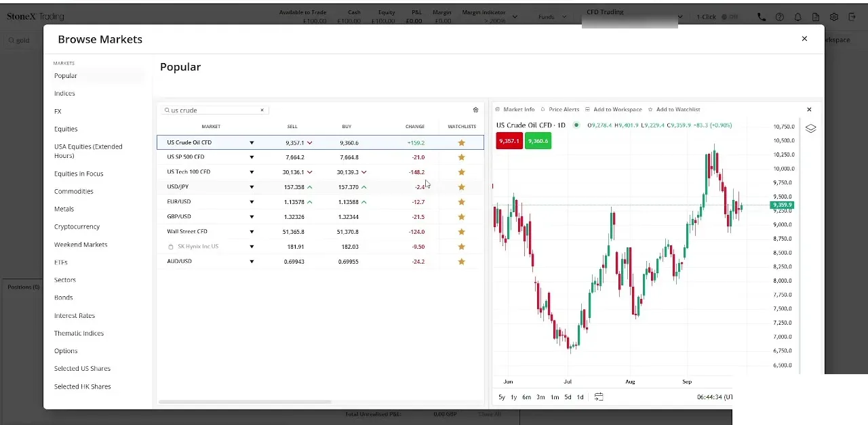Screen dimensions: 868x425
Task: Close the chart panel with its X
Action: tap(809, 109)
